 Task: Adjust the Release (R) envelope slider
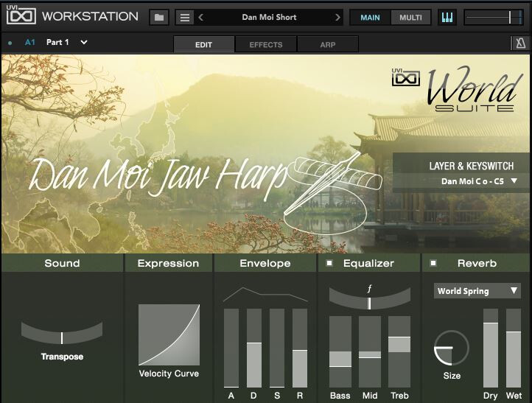300,348
